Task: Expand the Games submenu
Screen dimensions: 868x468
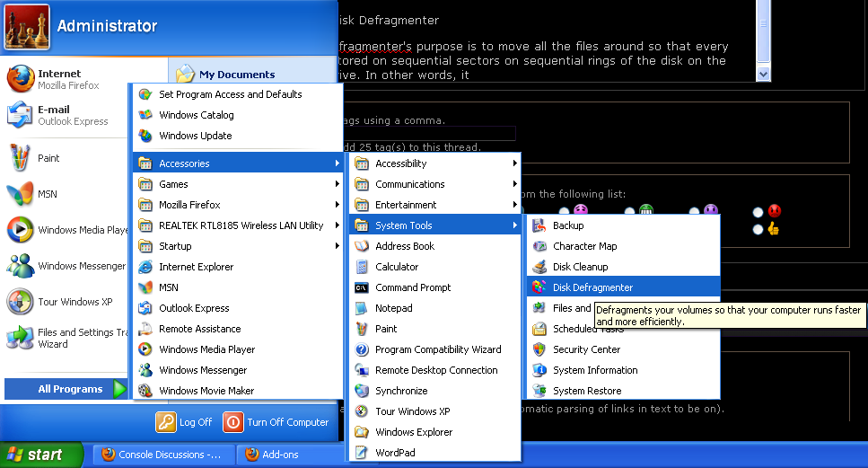Action: (x=173, y=184)
